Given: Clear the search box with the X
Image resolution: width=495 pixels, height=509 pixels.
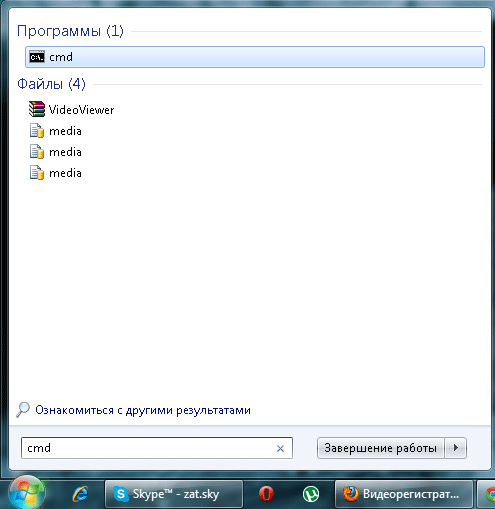Looking at the screenshot, I should [280, 449].
